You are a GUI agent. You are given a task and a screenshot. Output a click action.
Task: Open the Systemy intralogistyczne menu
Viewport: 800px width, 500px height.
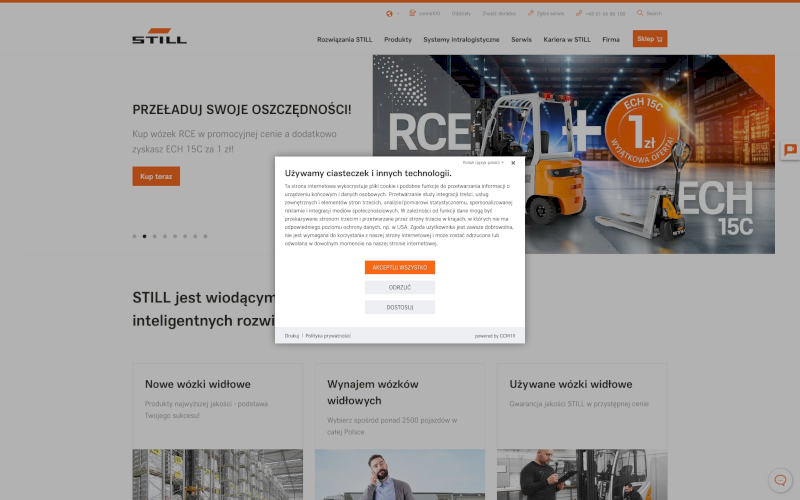pos(461,39)
